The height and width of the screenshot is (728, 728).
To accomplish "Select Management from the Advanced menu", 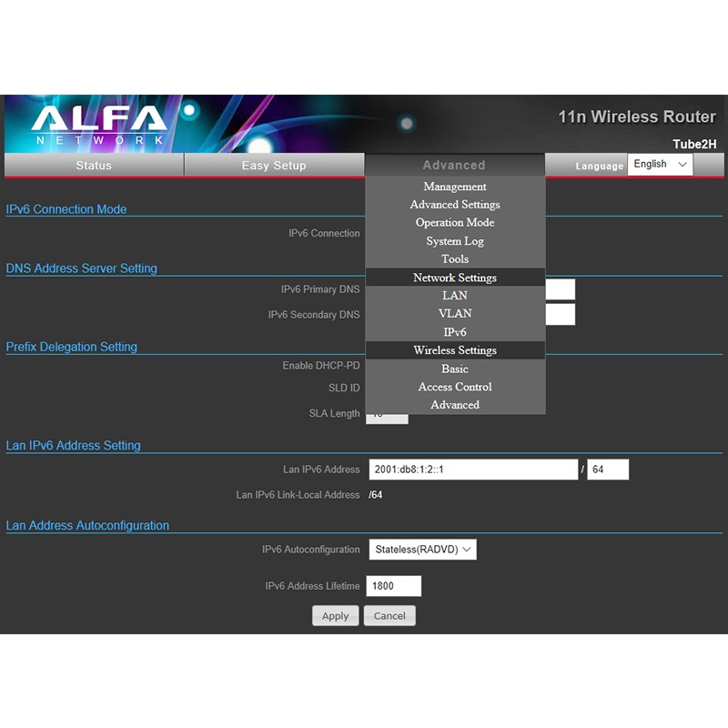I will point(455,187).
